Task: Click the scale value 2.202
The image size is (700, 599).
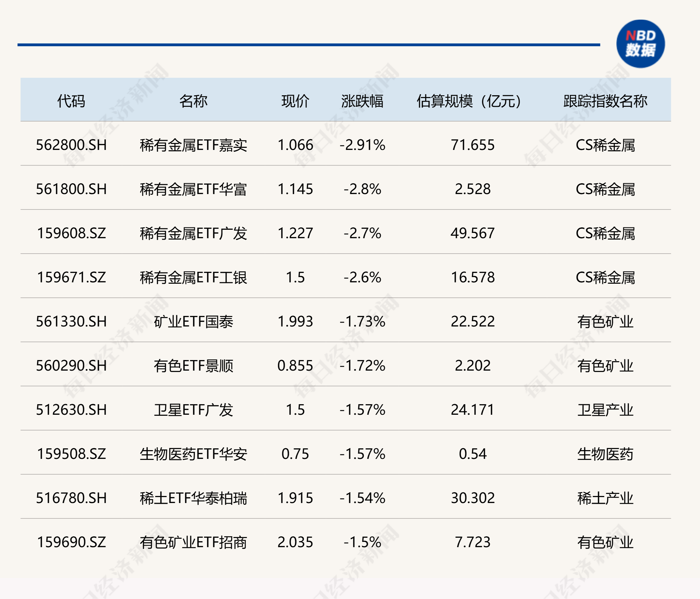Action: click(x=473, y=366)
